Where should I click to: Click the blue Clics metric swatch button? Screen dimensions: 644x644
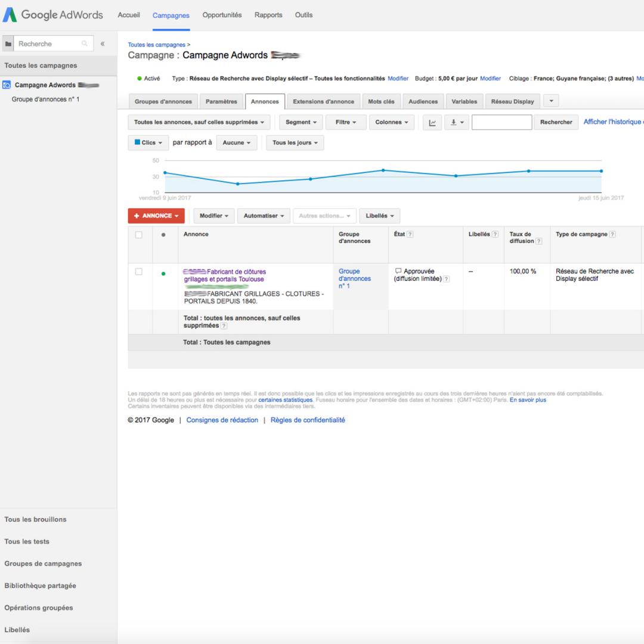coord(148,143)
